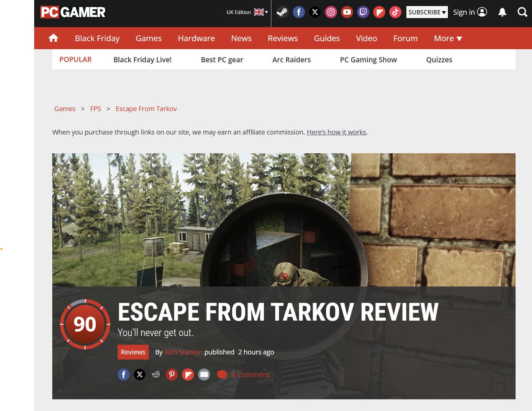Open Best PC gear popular link
532x411 pixels.
coord(222,60)
